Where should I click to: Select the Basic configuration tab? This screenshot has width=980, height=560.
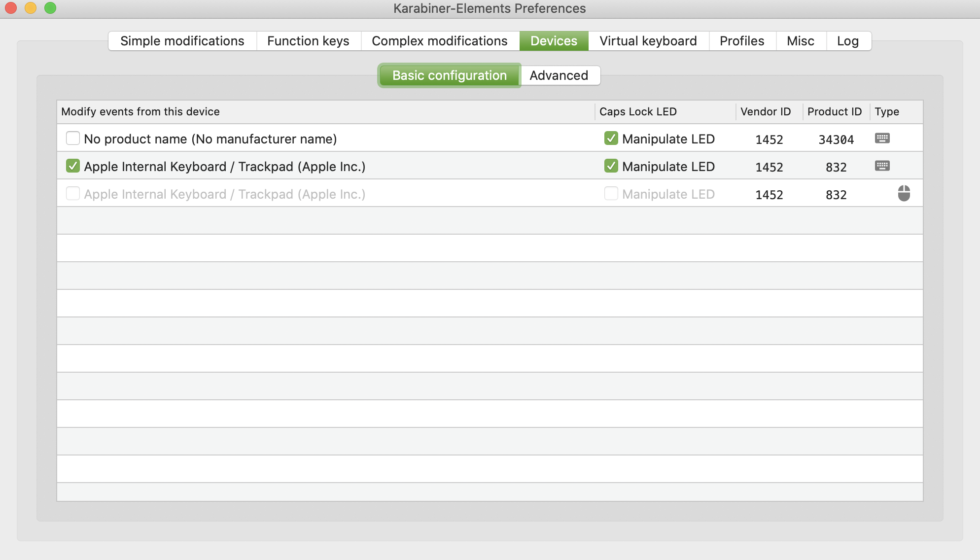pyautogui.click(x=449, y=75)
